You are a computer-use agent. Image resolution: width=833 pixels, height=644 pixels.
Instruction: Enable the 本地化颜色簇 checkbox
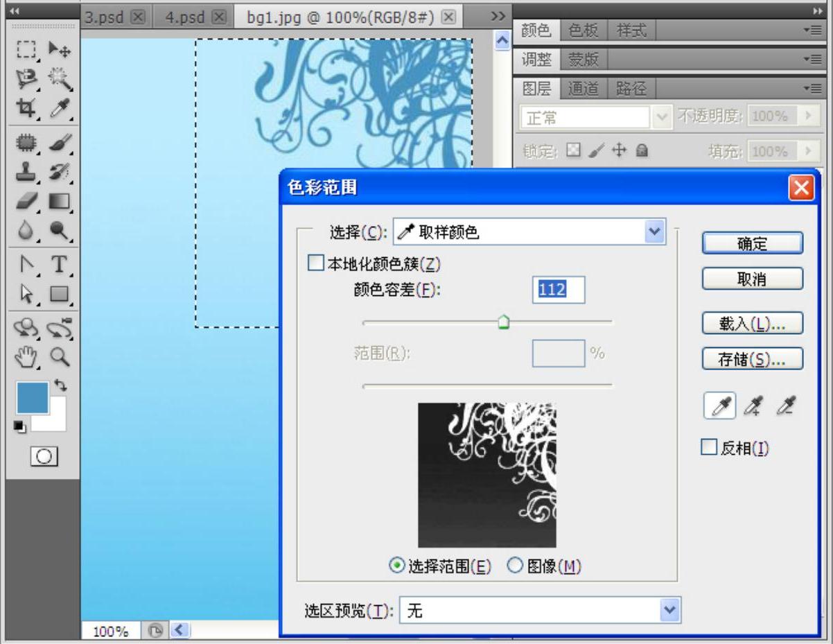[315, 263]
